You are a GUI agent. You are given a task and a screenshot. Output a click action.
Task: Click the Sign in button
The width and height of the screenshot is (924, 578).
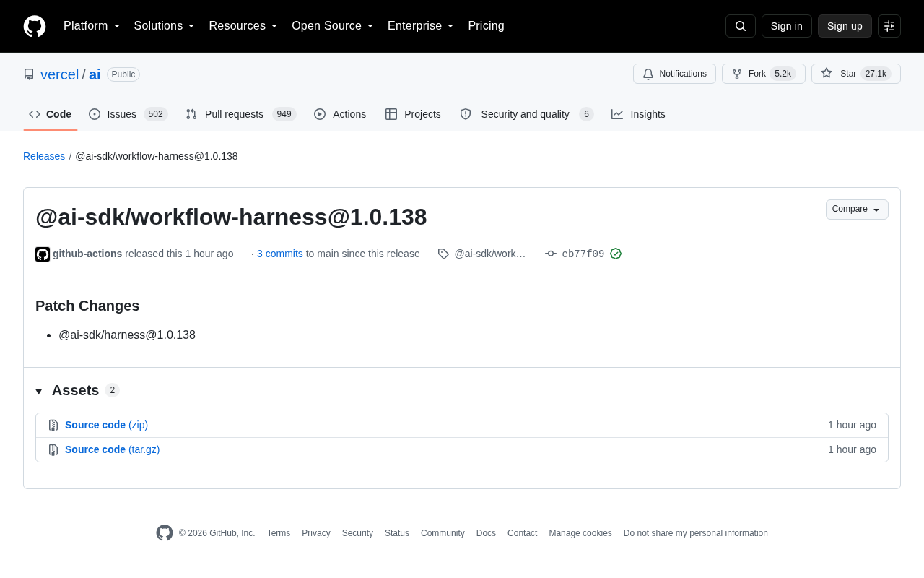coord(787,26)
